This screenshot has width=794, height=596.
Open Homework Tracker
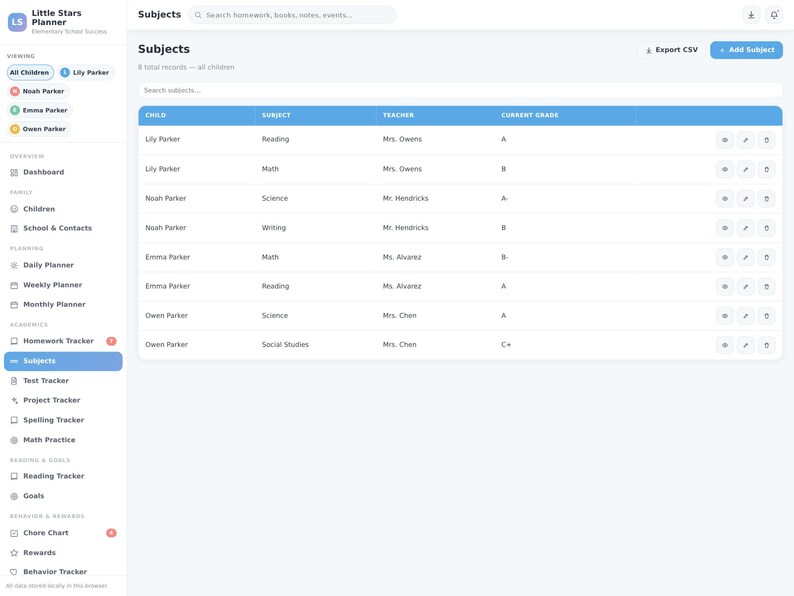point(63,341)
